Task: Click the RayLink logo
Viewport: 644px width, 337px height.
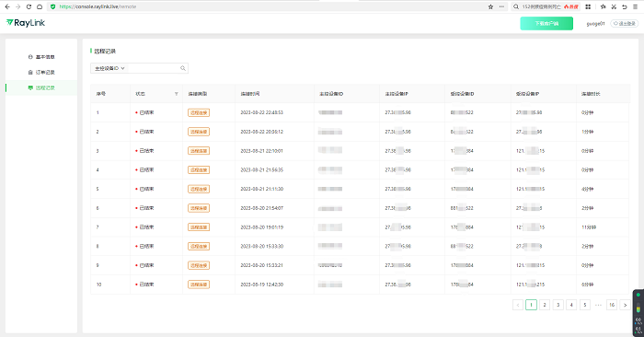Action: click(26, 23)
